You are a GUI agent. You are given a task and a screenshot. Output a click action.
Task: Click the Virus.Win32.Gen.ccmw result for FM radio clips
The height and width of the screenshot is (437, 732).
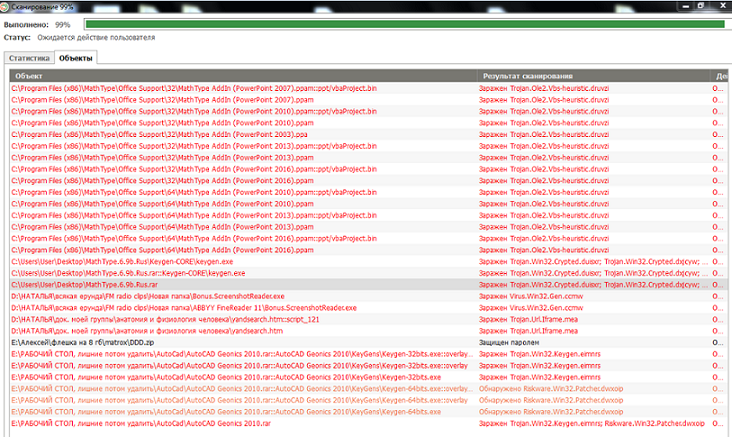click(x=531, y=296)
